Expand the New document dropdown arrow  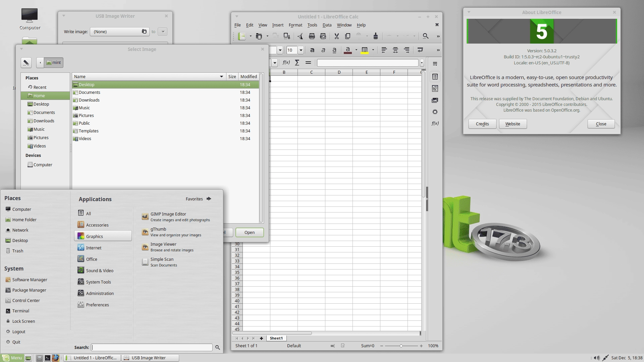[x=251, y=36]
